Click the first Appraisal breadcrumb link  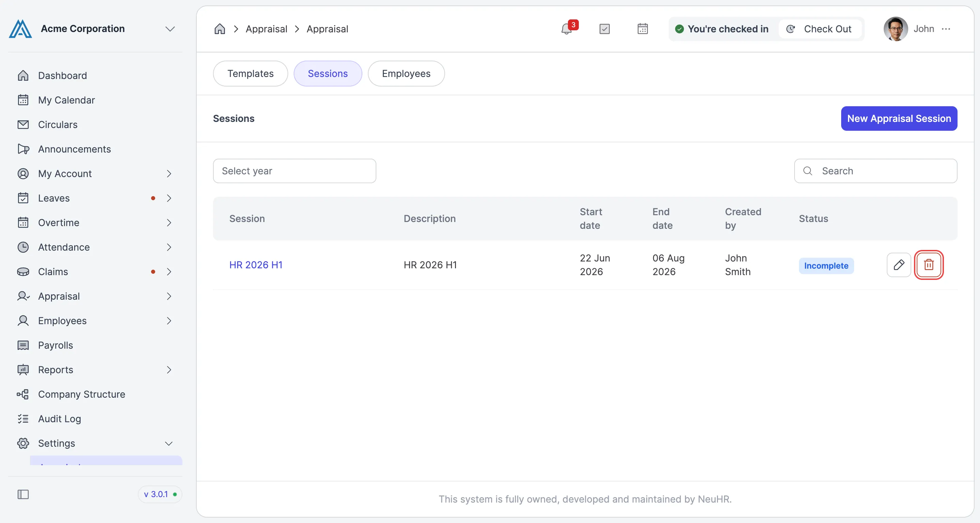click(x=266, y=29)
